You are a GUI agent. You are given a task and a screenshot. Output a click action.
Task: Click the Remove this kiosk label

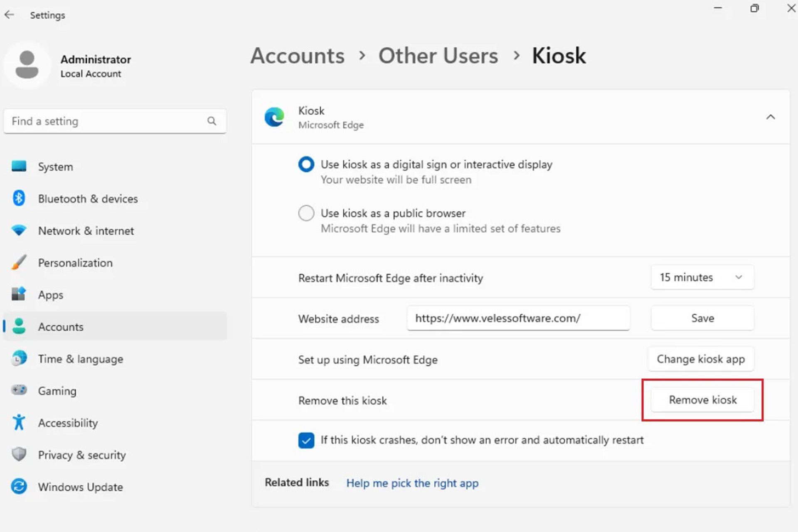[x=342, y=400]
